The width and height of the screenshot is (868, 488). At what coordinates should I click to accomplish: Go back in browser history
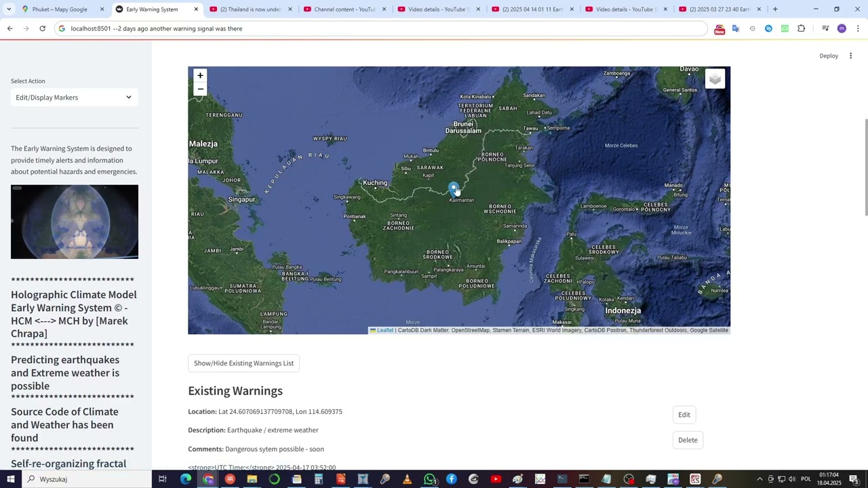[9, 28]
